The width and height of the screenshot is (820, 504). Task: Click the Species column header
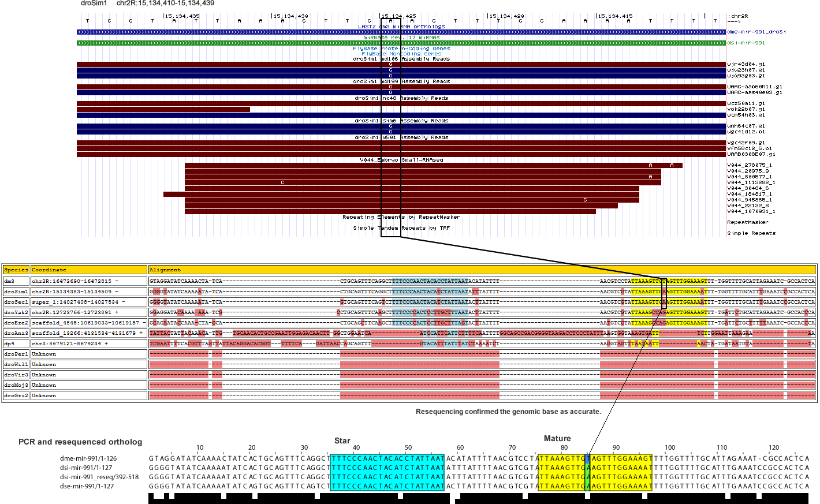(x=16, y=270)
